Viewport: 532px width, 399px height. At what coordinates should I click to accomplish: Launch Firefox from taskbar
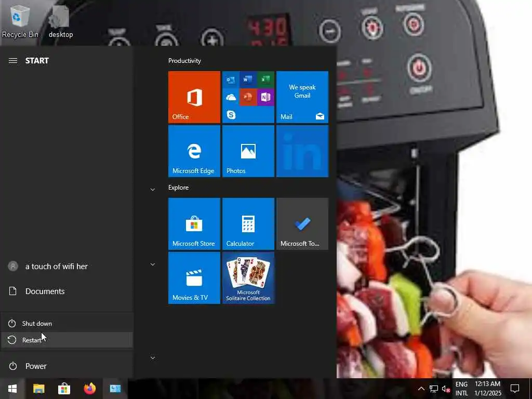pyautogui.click(x=89, y=389)
